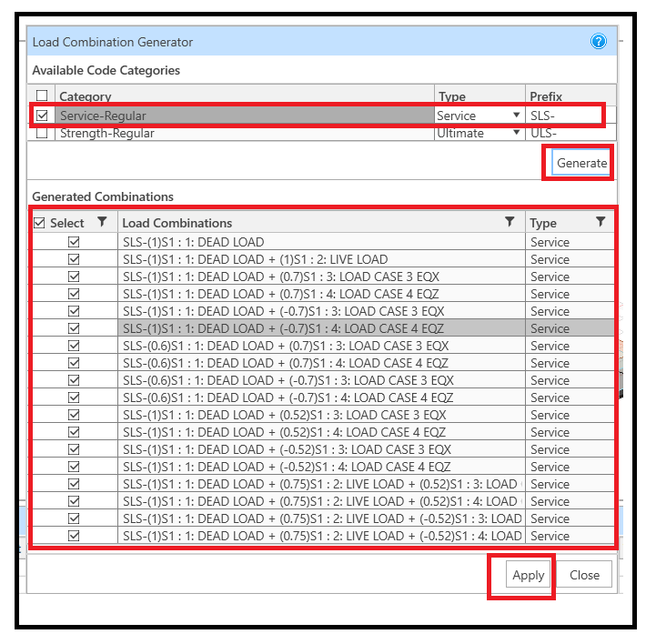Uncheck SLS-(0.6) DEAD LOAD + (0.7) EQX checkbox
Image resolution: width=646 pixels, height=644 pixels.
click(x=74, y=346)
